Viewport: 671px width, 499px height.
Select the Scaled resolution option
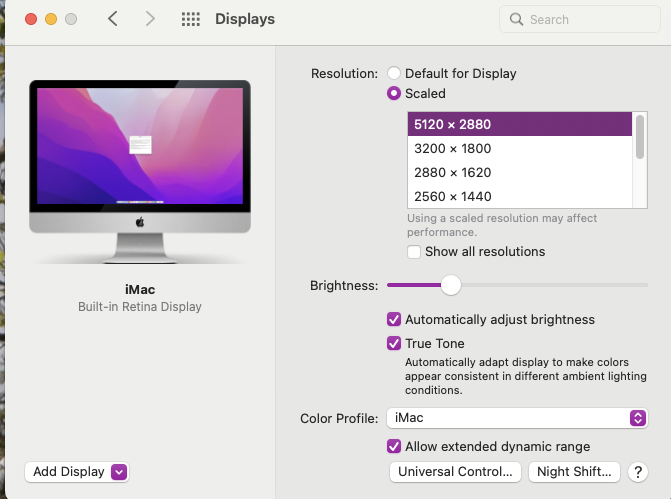click(x=394, y=93)
